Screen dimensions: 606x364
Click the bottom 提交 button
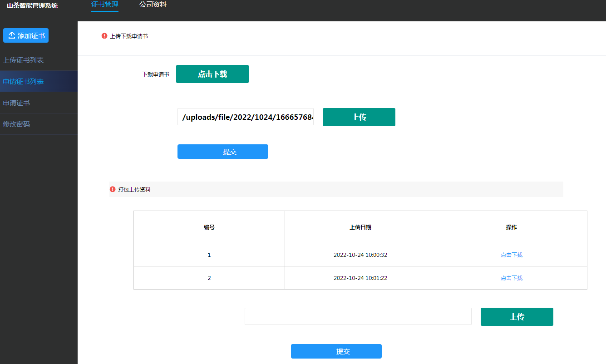pyautogui.click(x=336, y=351)
